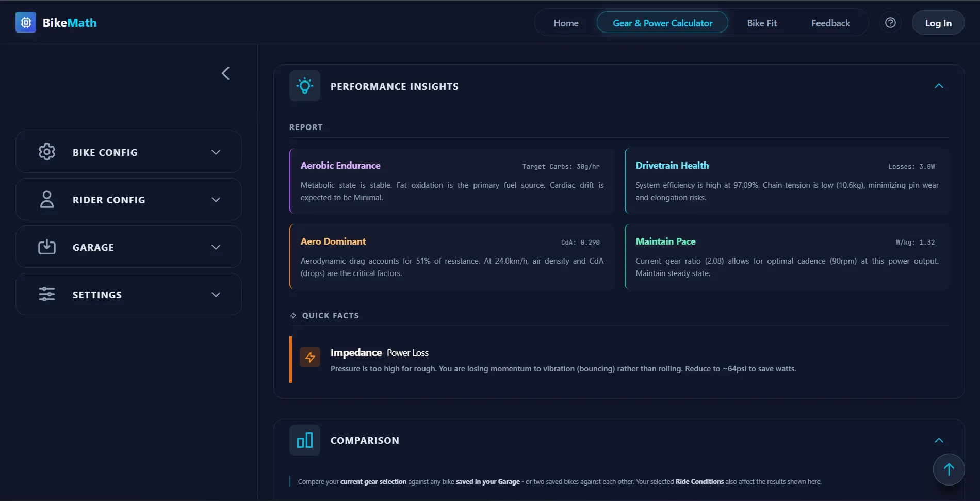This screenshot has width=980, height=501.
Task: Click the BikeMath chip logo icon
Action: pyautogui.click(x=26, y=23)
